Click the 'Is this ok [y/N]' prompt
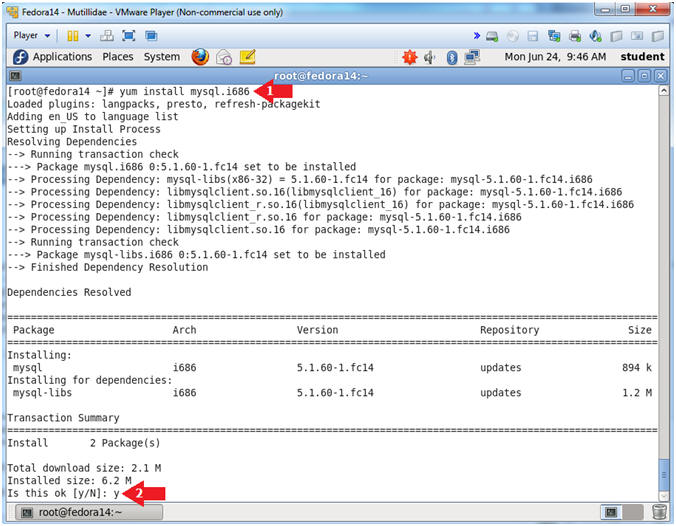676x526 pixels. (57, 493)
